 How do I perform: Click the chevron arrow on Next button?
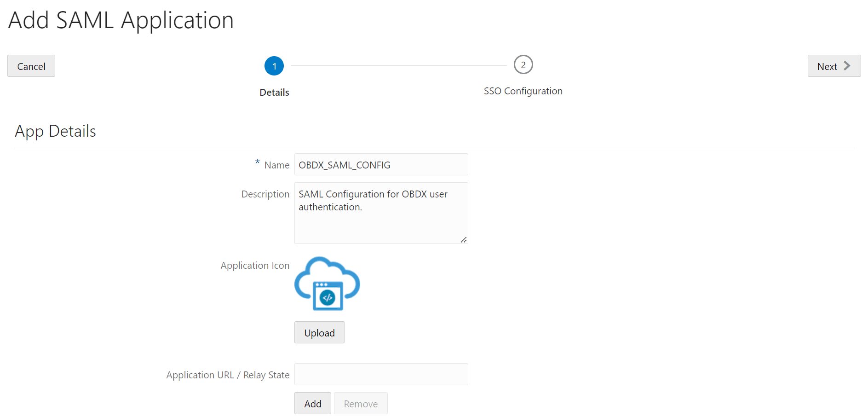click(x=847, y=66)
